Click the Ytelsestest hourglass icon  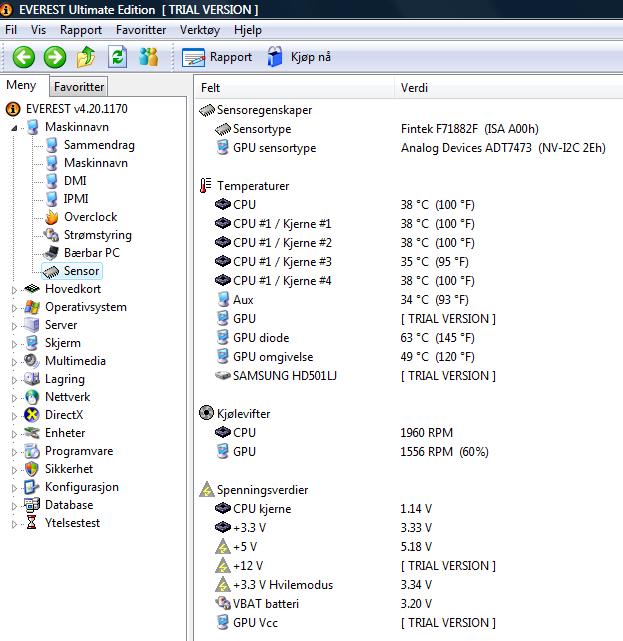coord(32,522)
